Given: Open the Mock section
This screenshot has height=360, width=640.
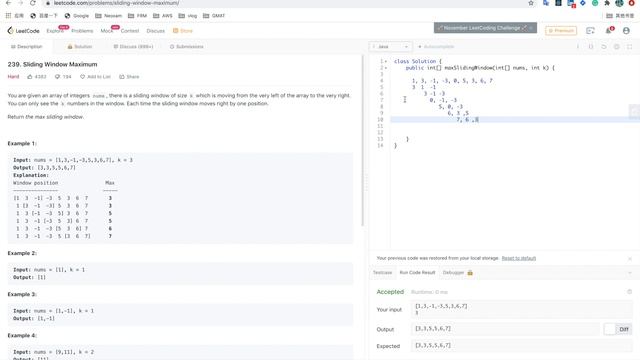Looking at the screenshot, I should (107, 31).
